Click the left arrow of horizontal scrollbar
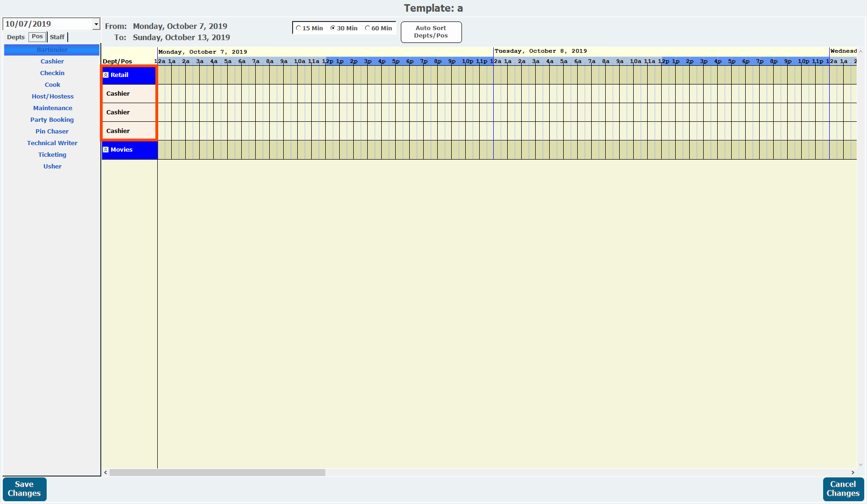 point(106,472)
